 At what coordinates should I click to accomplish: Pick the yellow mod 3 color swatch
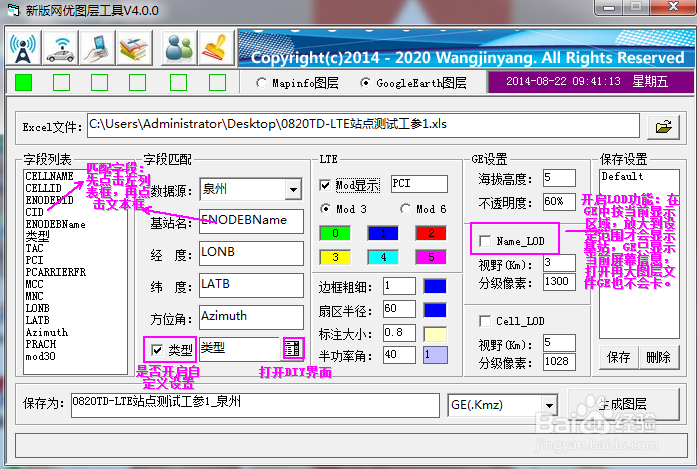coord(335,257)
